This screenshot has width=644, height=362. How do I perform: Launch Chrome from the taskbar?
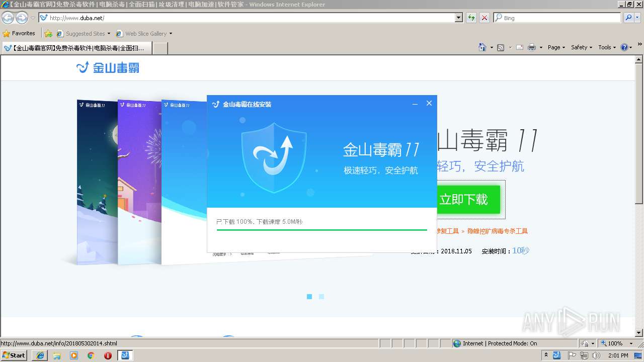[x=91, y=355]
